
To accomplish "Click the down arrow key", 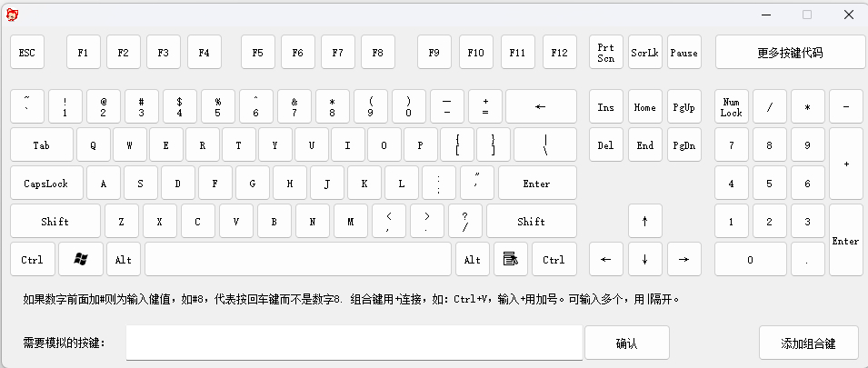I will point(645,259).
